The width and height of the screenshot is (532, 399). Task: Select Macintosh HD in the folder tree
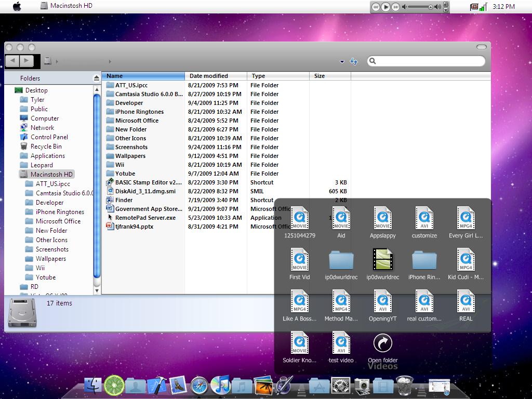(46, 175)
